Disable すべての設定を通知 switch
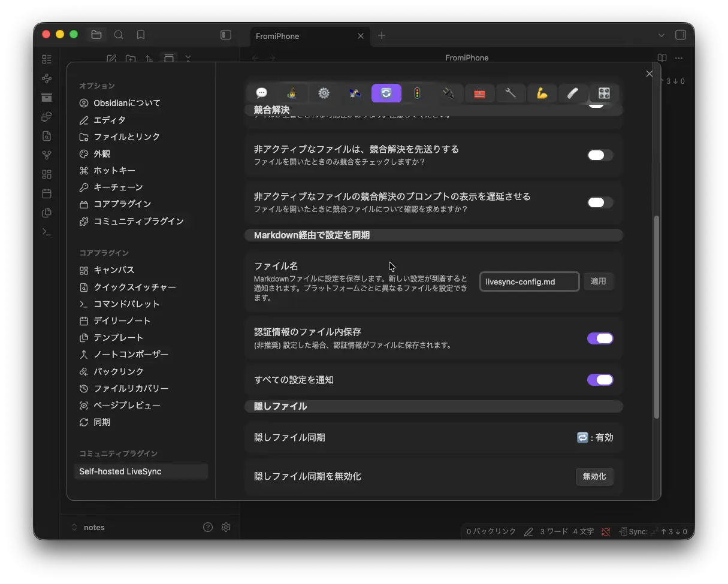This screenshot has width=728, height=584. (600, 380)
